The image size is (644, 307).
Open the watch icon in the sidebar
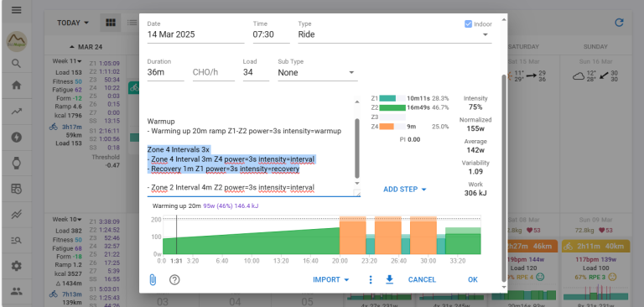(17, 164)
